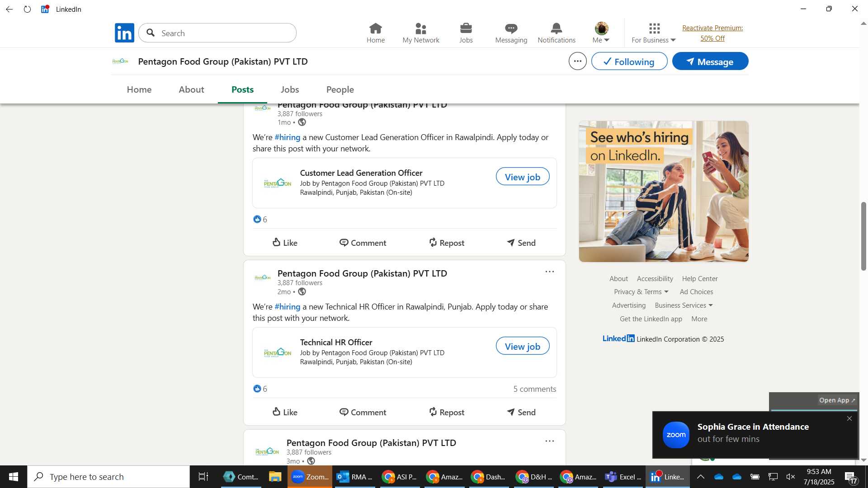The width and height of the screenshot is (868, 488).
Task: Expand the For Business apps menu
Action: (654, 33)
